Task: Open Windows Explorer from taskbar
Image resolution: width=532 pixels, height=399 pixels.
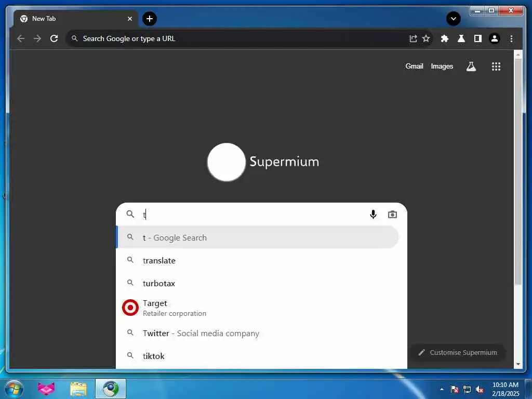Action: click(78, 389)
